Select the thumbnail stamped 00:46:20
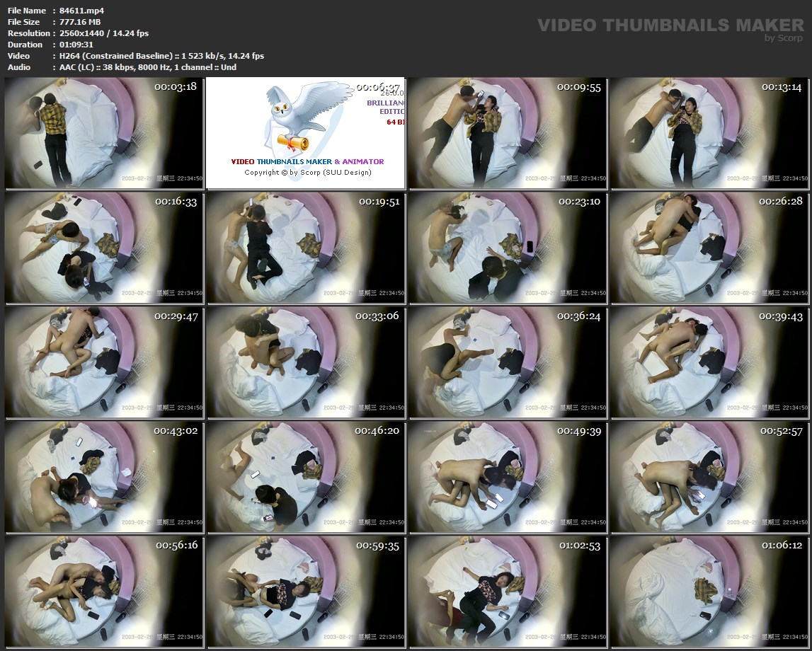 [x=306, y=477]
